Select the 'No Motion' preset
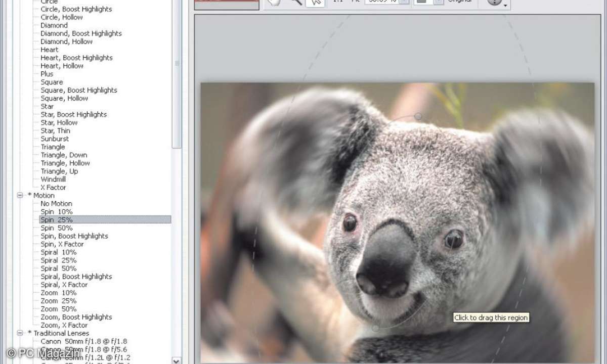This screenshot has height=364, width=607. [x=57, y=203]
